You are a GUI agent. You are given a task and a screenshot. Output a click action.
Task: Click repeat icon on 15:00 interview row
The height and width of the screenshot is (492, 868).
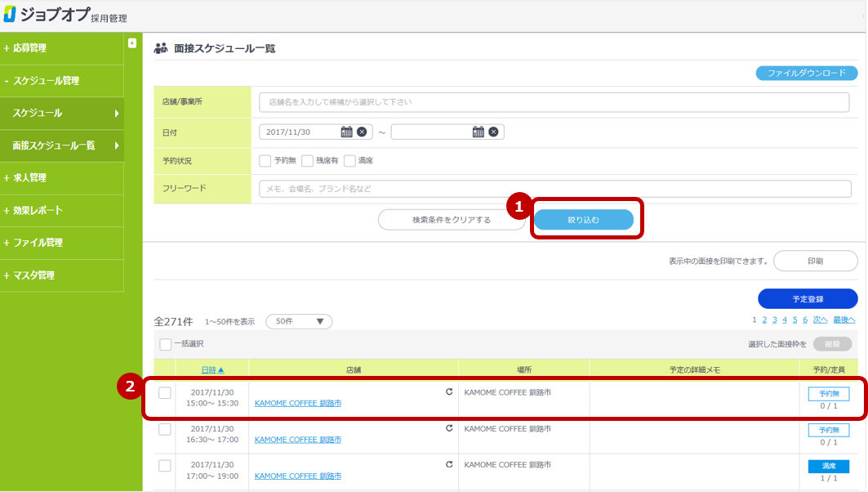[449, 392]
